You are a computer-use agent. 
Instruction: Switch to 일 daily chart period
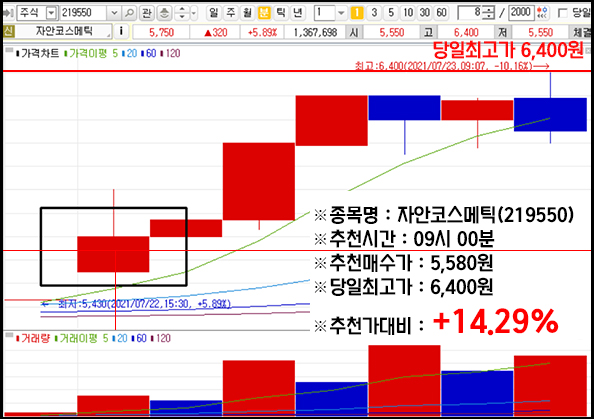[214, 13]
